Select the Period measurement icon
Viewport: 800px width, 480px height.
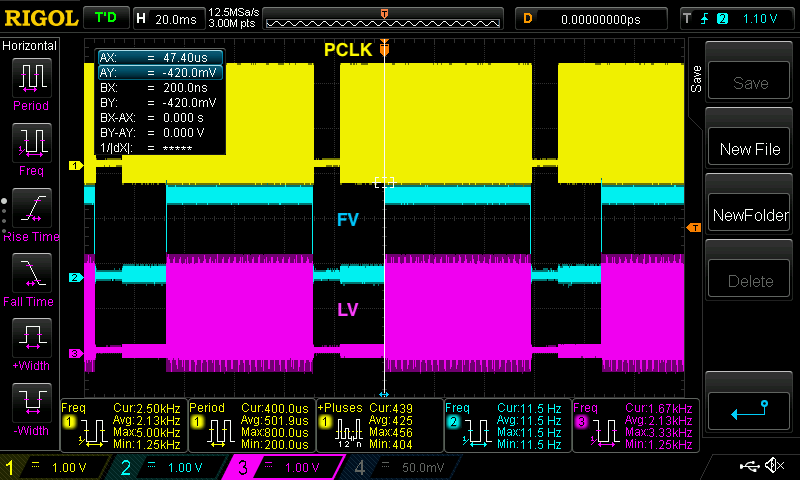point(32,78)
